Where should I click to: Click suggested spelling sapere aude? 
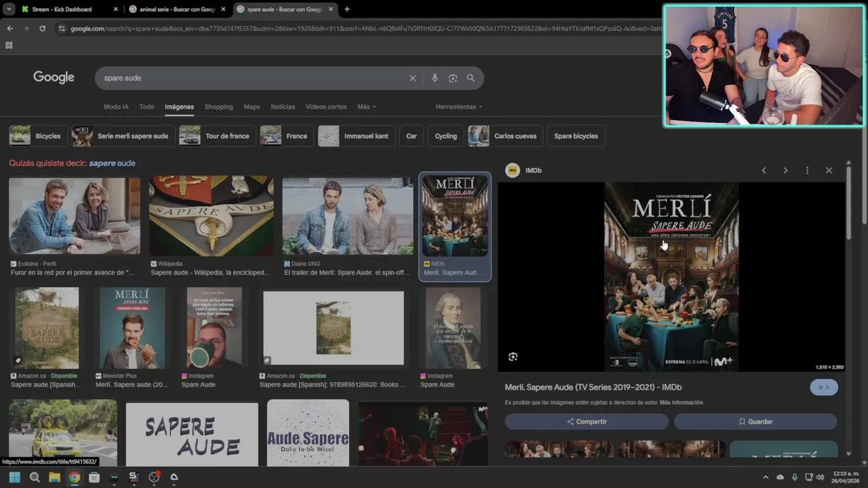click(112, 163)
